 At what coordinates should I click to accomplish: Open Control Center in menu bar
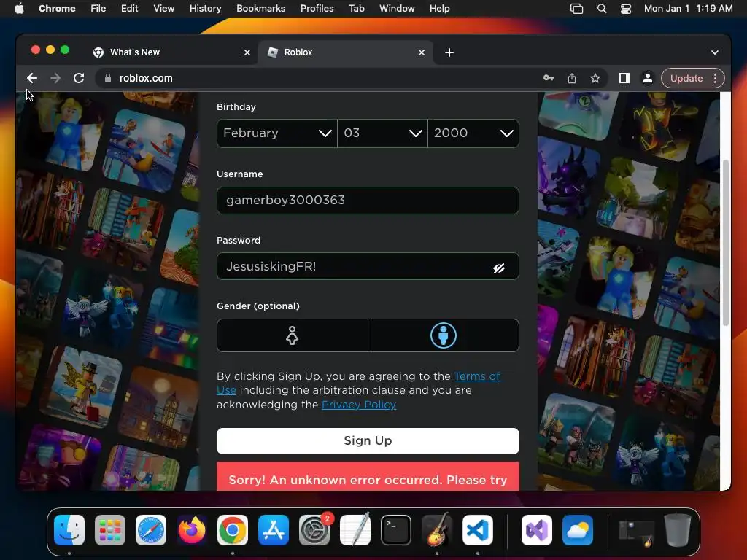coord(625,9)
